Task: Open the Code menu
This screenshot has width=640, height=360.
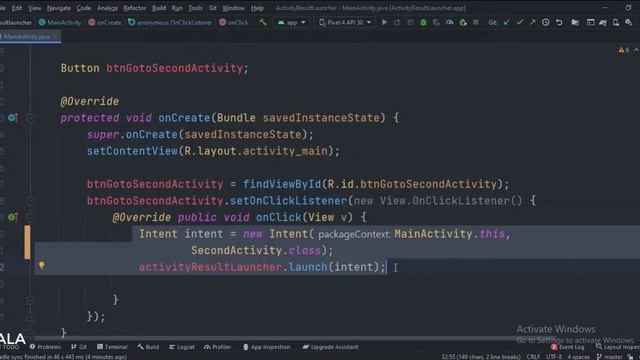Action: click(84, 8)
